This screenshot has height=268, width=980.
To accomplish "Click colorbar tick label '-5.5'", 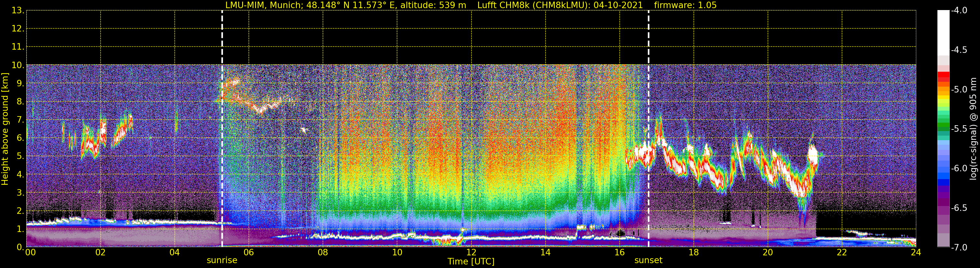I will pos(959,129).
